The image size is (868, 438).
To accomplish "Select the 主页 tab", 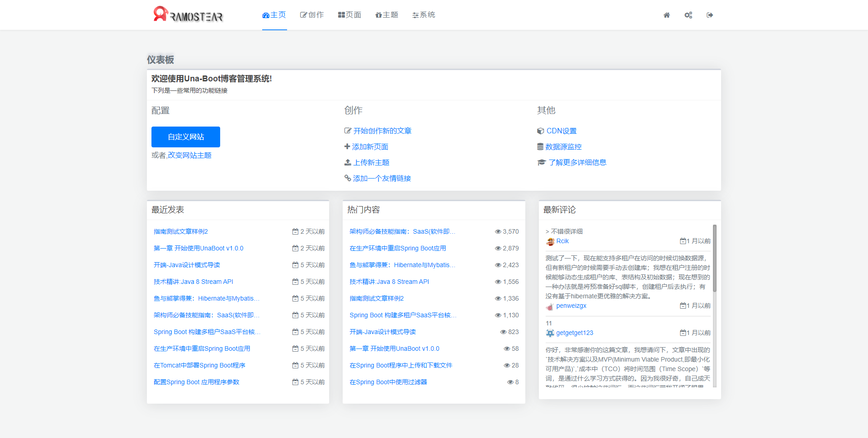I will click(x=274, y=15).
